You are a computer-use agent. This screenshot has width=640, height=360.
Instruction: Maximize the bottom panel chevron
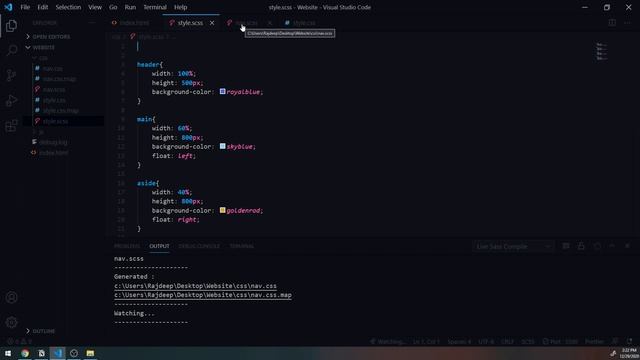612,246
